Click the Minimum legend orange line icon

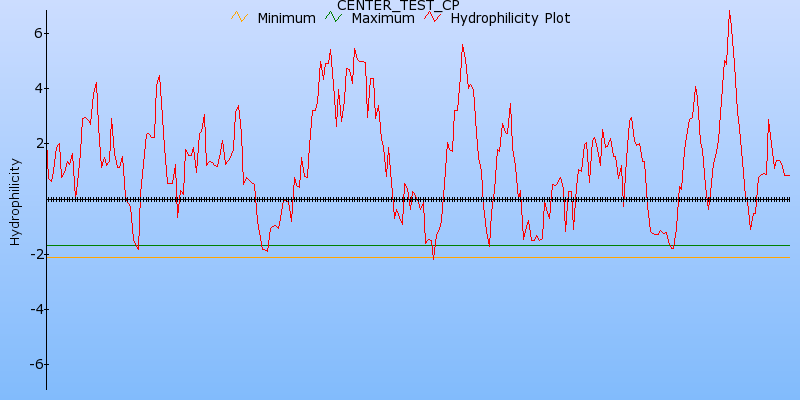click(x=239, y=17)
